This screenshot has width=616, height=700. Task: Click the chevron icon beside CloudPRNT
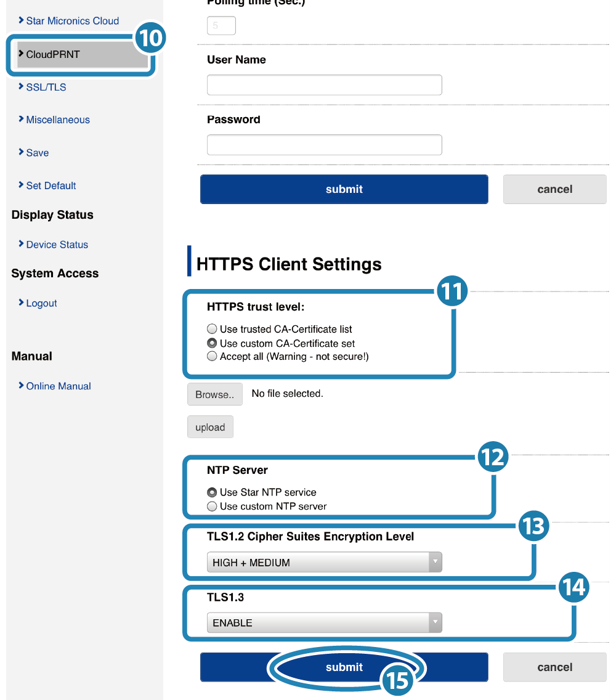[x=21, y=53]
